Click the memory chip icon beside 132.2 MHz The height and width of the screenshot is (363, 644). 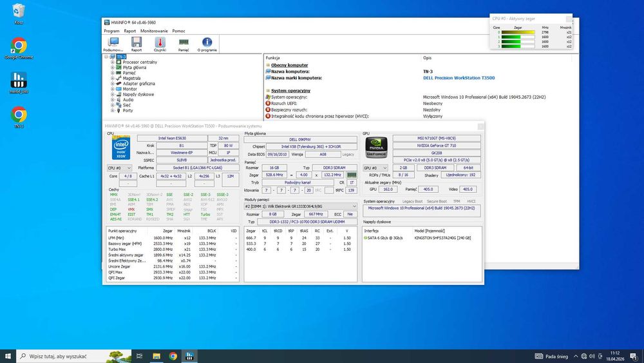[352, 175]
